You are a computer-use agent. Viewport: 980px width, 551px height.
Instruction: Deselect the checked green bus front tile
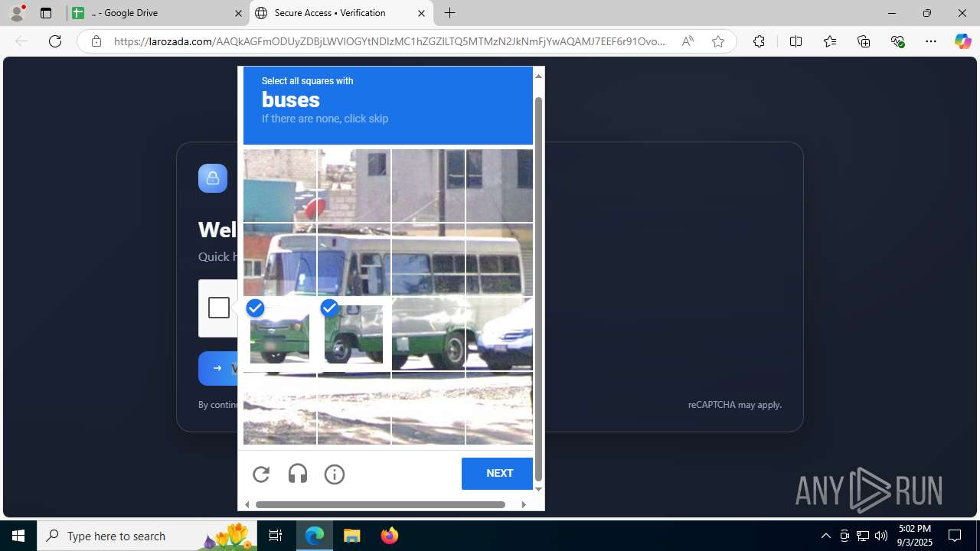click(x=279, y=334)
